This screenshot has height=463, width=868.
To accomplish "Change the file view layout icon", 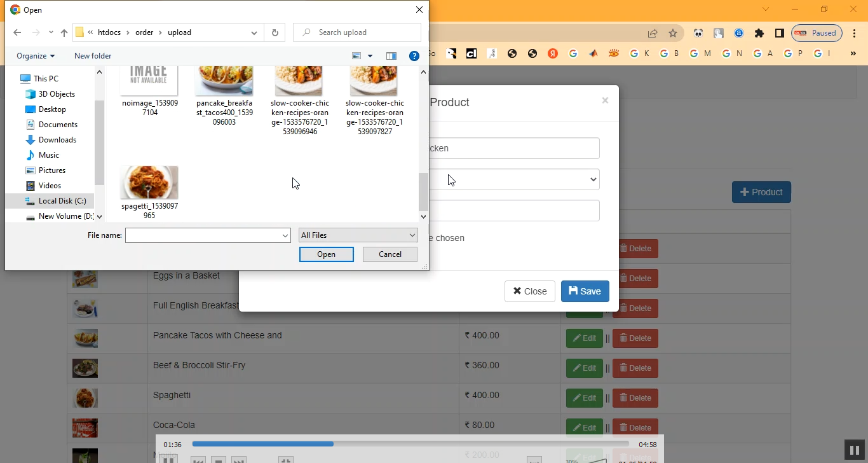I will pyautogui.click(x=356, y=56).
